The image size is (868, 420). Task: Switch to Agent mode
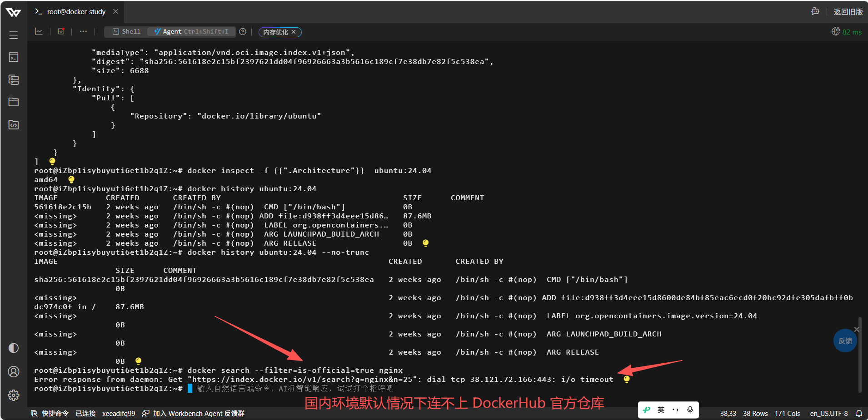coord(191,31)
